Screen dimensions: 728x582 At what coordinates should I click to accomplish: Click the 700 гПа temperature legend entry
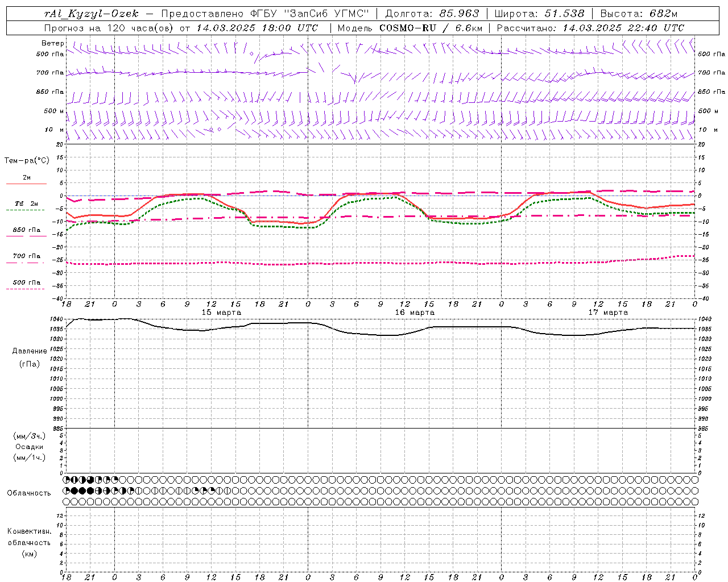(27, 256)
